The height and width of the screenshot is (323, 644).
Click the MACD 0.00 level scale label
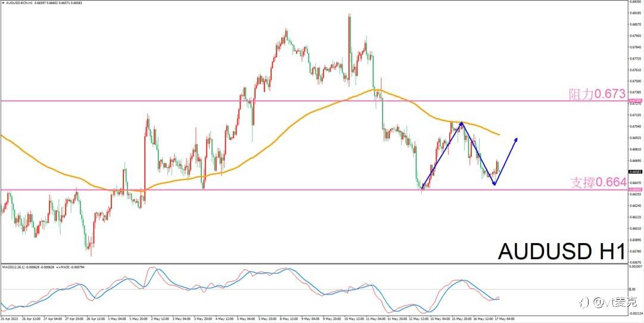632,289
